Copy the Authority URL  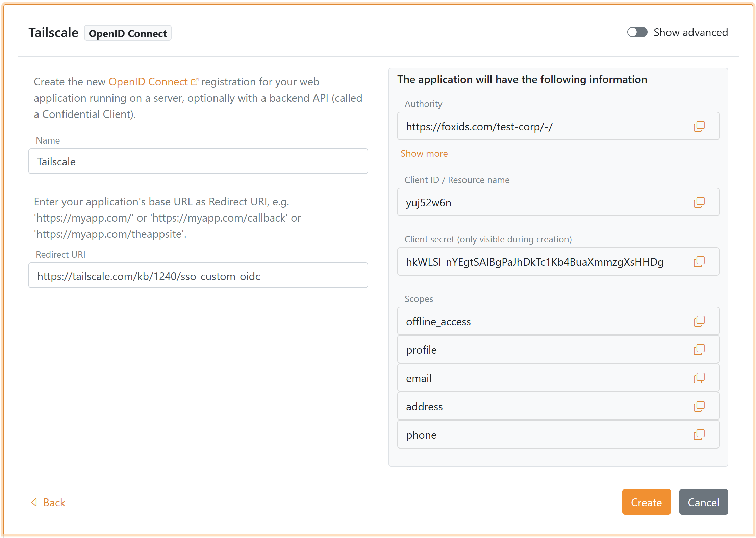point(699,126)
